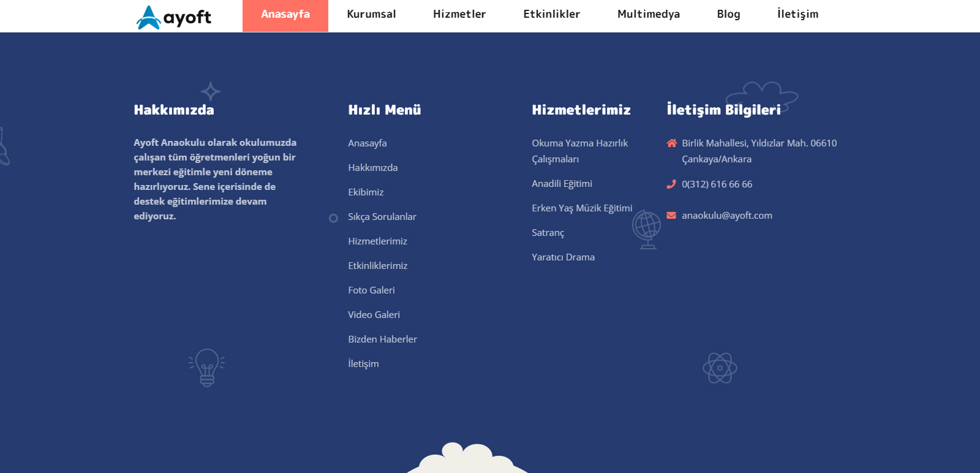Click the globe decoration icon

pyautogui.click(x=647, y=229)
